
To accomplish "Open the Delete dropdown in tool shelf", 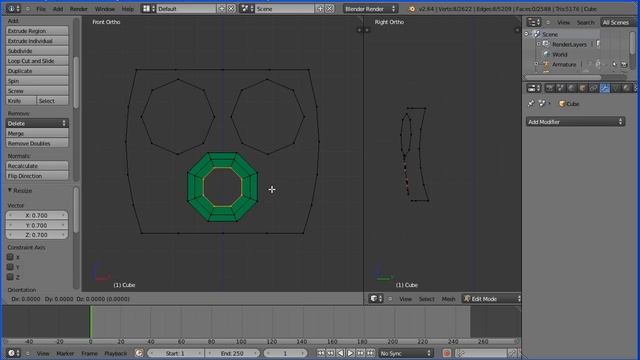I will click(37, 123).
